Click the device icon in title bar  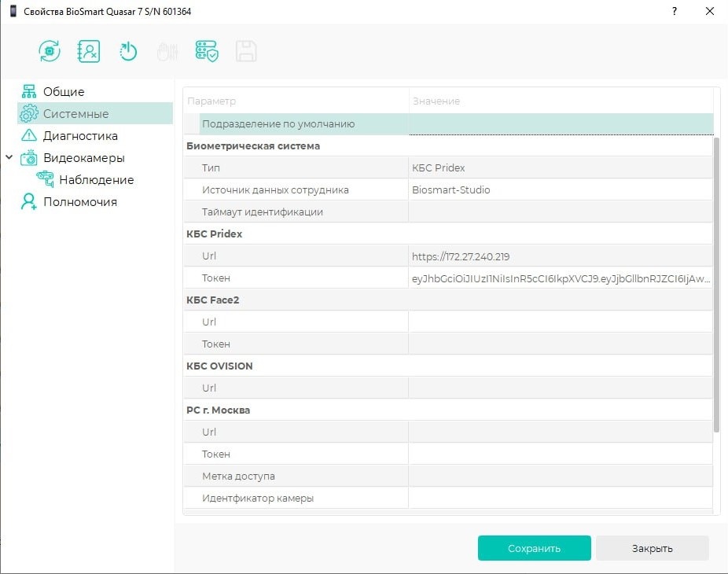click(13, 11)
